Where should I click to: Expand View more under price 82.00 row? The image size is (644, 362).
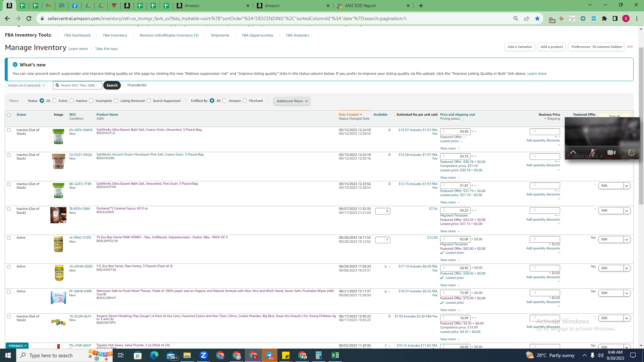tap(450, 260)
